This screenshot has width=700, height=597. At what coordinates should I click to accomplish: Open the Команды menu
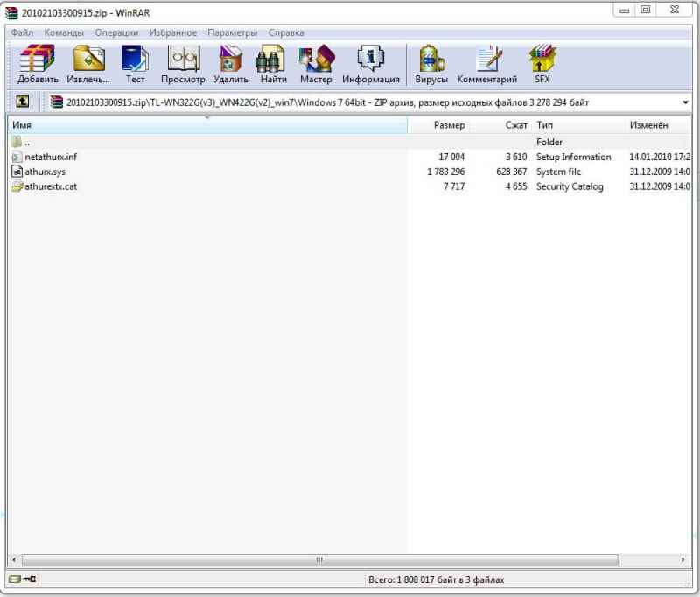tap(64, 32)
